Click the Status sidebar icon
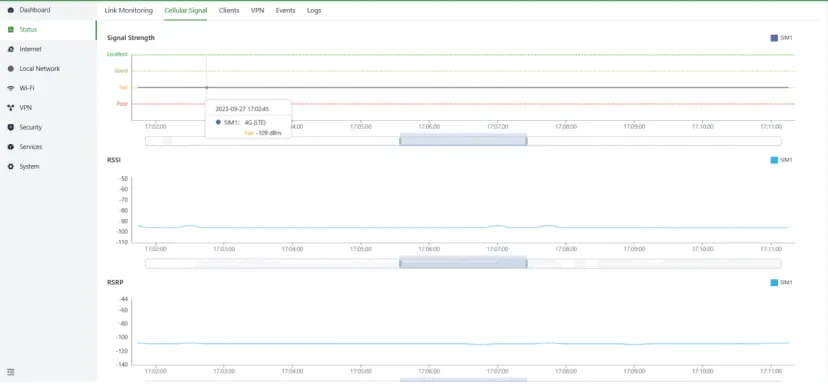This screenshot has height=384, width=828. click(11, 30)
